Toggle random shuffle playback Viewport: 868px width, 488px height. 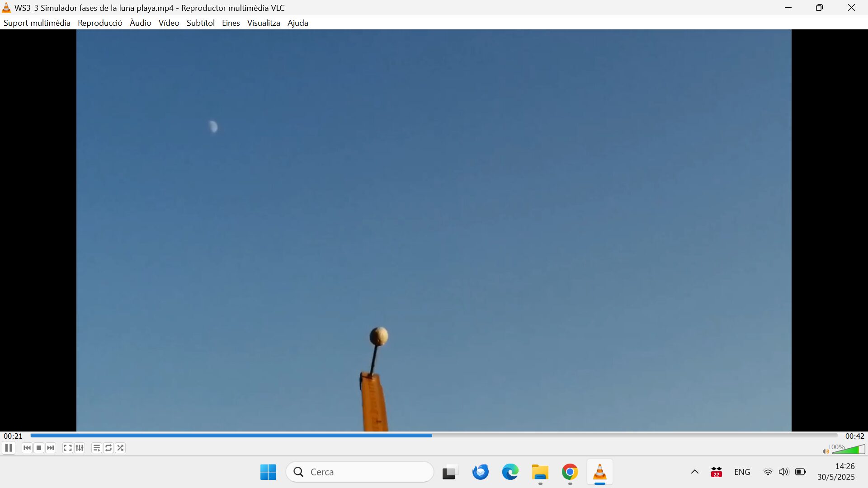click(120, 448)
